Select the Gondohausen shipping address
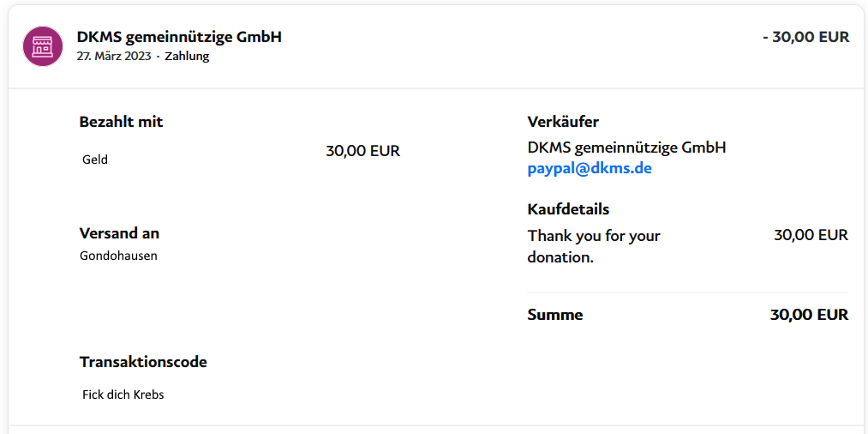Viewport: 868px width, 434px height. pyautogui.click(x=118, y=256)
